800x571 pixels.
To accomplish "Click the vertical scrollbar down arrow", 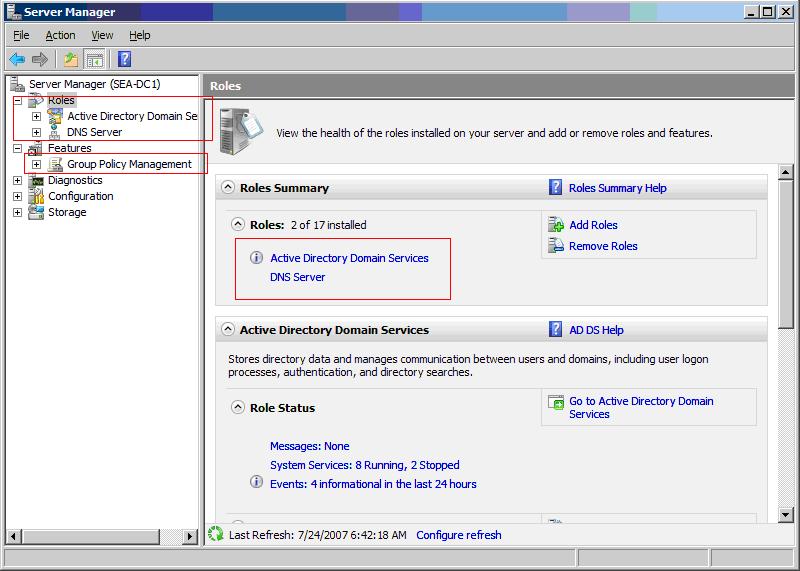I will (x=786, y=515).
